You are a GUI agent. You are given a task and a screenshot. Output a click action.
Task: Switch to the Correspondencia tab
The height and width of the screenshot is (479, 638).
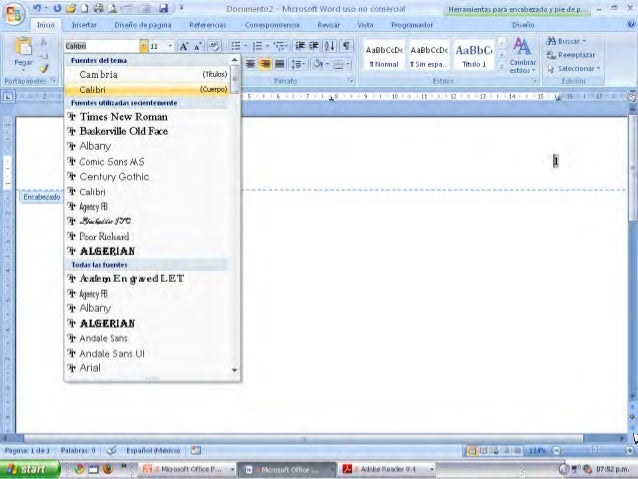click(x=272, y=25)
